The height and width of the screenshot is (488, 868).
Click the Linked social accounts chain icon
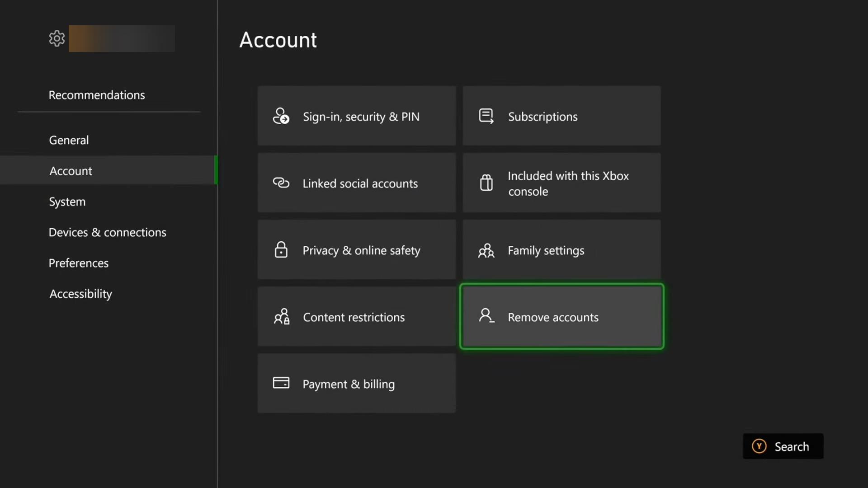point(281,183)
